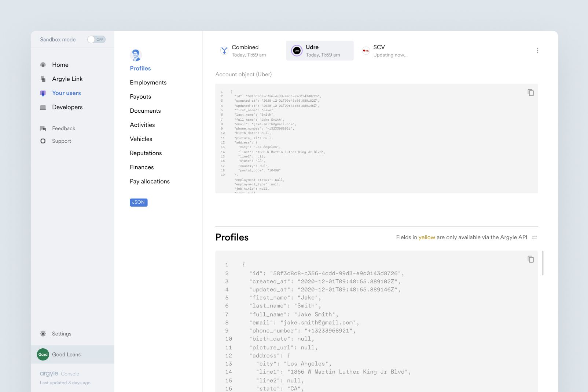Click the vertical scrollbar beside Profiles JSON

point(543,263)
